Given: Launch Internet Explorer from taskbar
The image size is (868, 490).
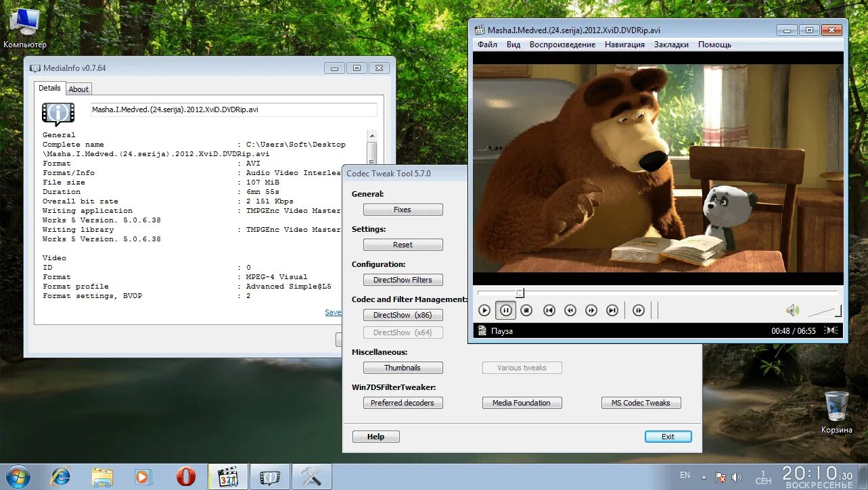Looking at the screenshot, I should coord(61,476).
